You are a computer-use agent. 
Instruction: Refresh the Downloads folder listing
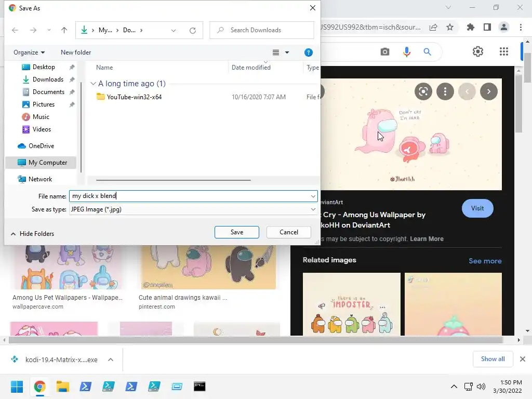pos(193,31)
